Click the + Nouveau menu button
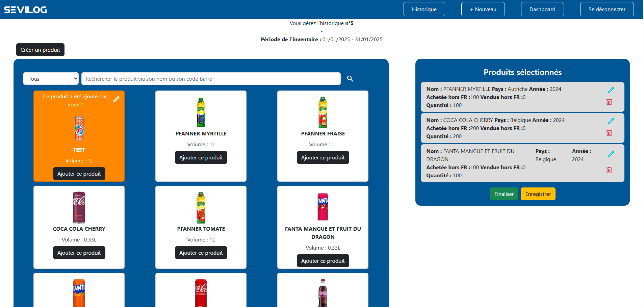This screenshot has height=307, width=644. (x=483, y=9)
